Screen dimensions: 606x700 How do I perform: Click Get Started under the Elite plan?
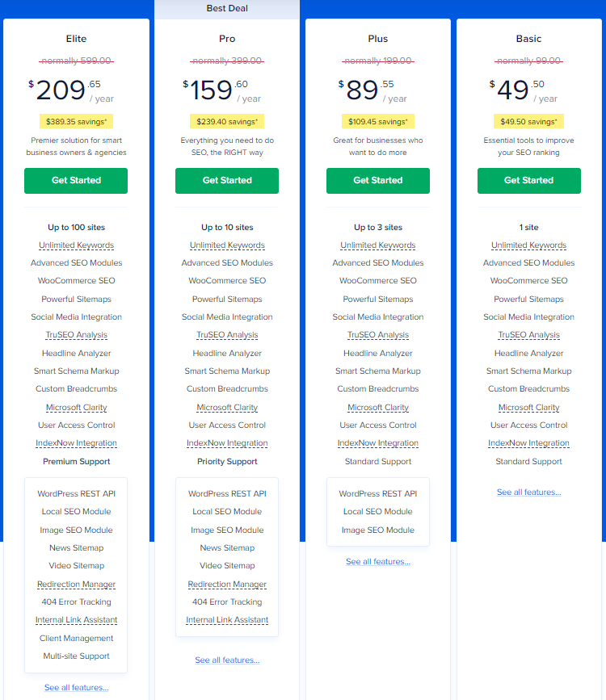[76, 181]
